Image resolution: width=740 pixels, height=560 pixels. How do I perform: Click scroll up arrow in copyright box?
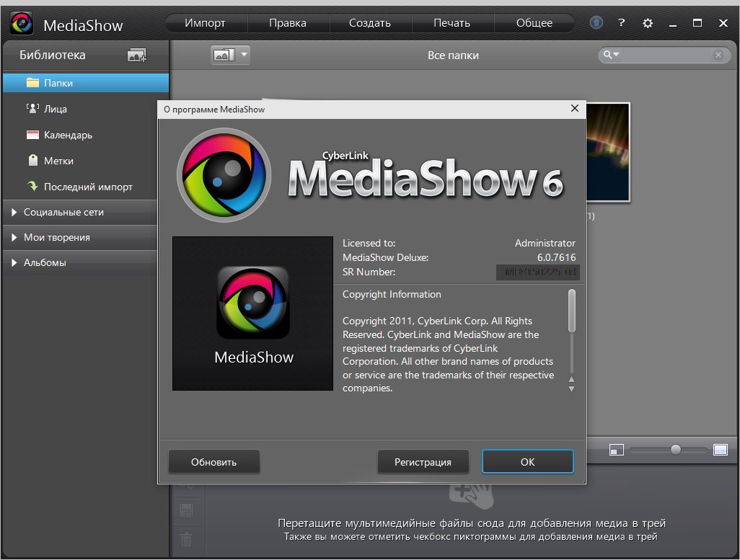click(x=571, y=379)
